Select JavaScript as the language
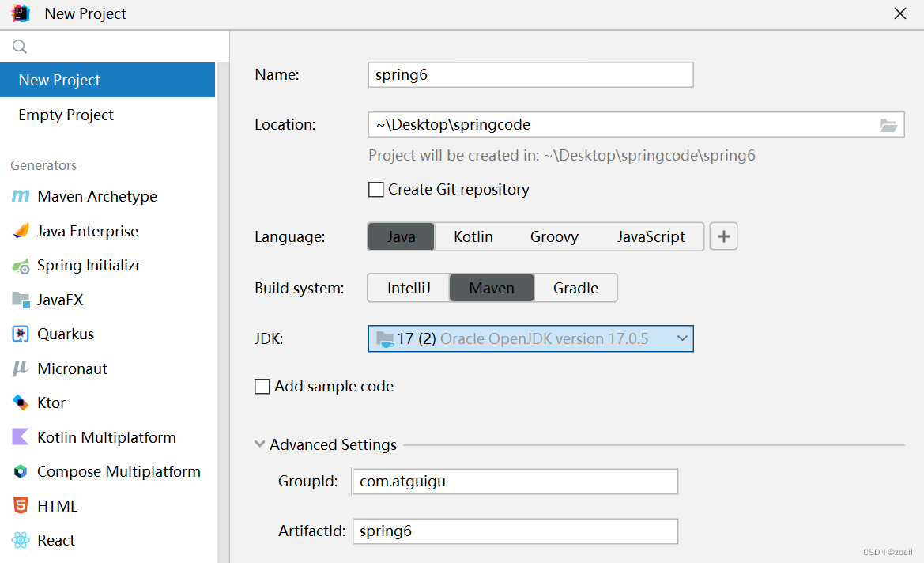This screenshot has width=924, height=563. point(651,236)
